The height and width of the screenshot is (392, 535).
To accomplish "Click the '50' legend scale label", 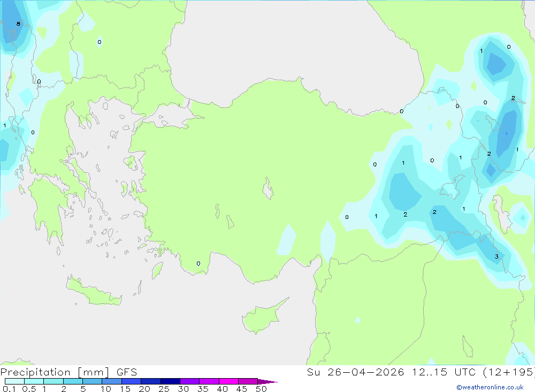I will pyautogui.click(x=261, y=389).
